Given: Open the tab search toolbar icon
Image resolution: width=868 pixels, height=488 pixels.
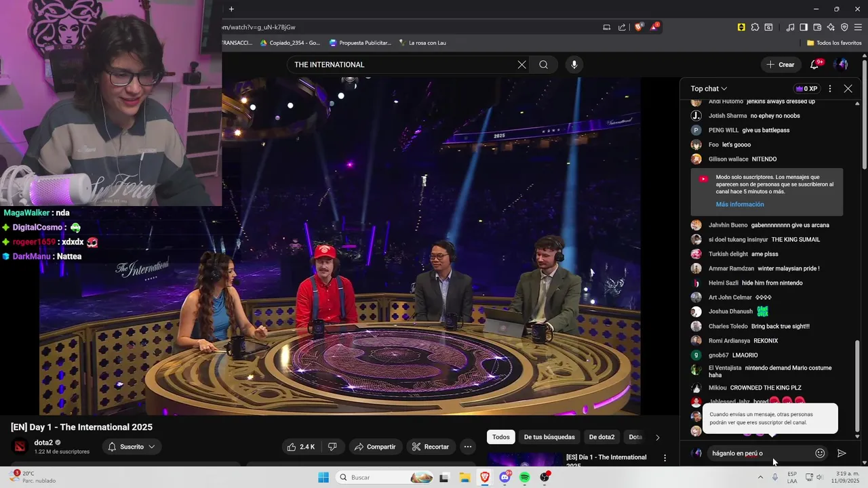Looking at the screenshot, I should 768,27.
